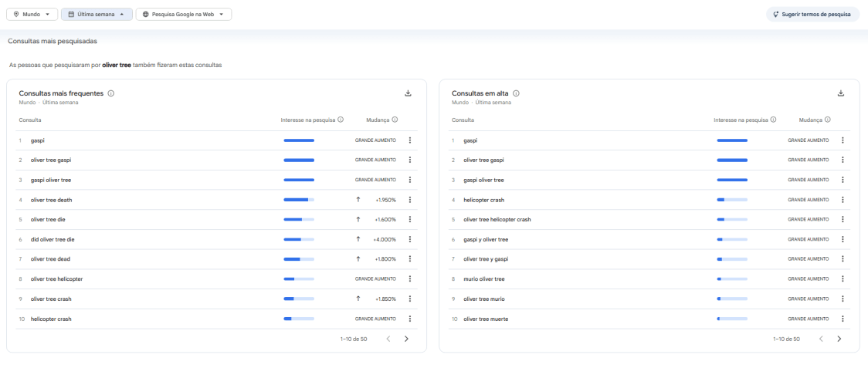
Task: Open query oliver tree helicopter crash
Action: click(x=497, y=220)
